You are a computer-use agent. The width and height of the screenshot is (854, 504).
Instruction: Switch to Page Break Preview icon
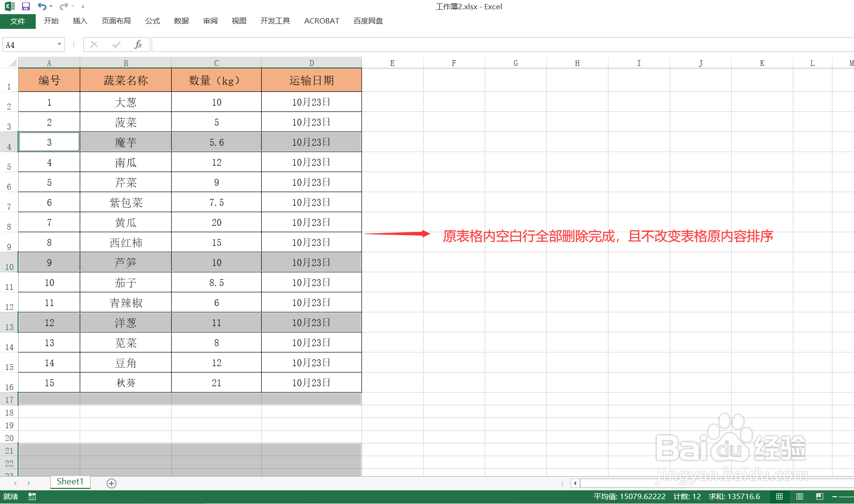tap(820, 497)
